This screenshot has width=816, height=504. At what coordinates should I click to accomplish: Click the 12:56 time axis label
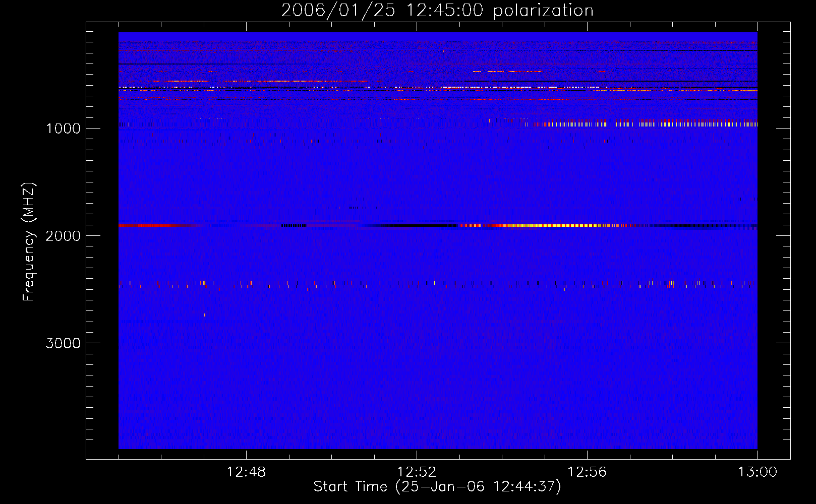point(587,472)
